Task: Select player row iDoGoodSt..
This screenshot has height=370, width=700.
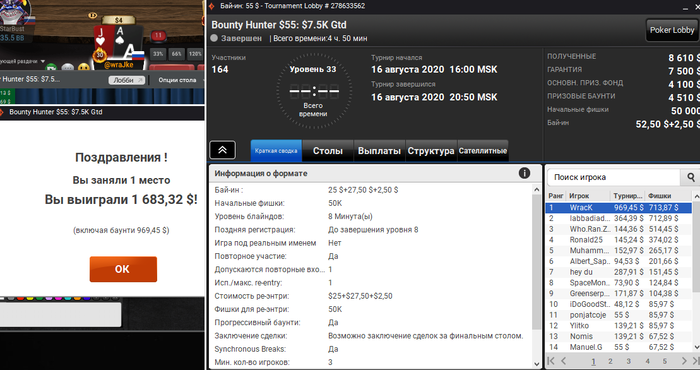Action: coord(618,304)
